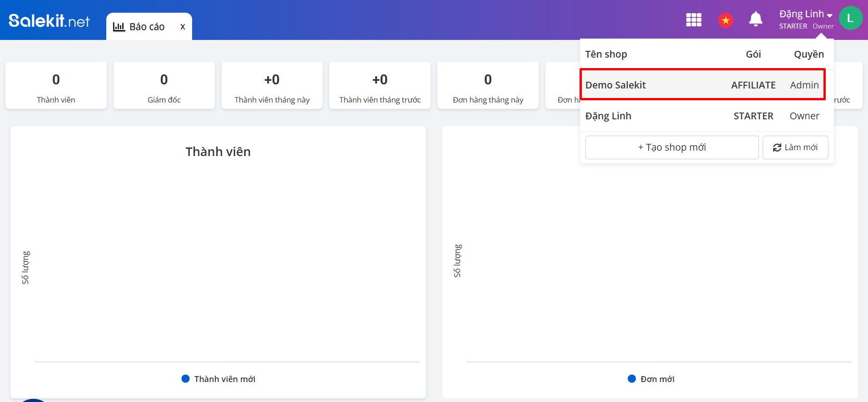This screenshot has width=868, height=402.
Task: Toggle the Thành viên mới legend series
Action: point(224,379)
